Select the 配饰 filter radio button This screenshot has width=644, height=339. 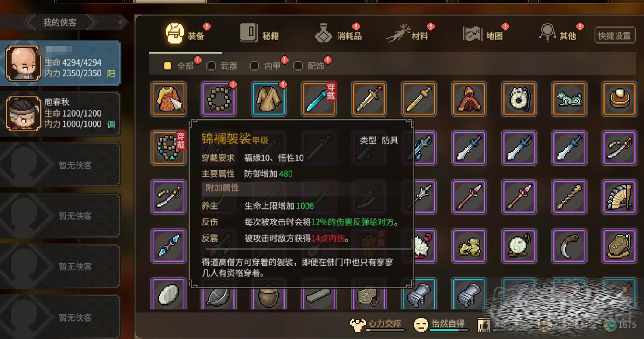[x=298, y=66]
